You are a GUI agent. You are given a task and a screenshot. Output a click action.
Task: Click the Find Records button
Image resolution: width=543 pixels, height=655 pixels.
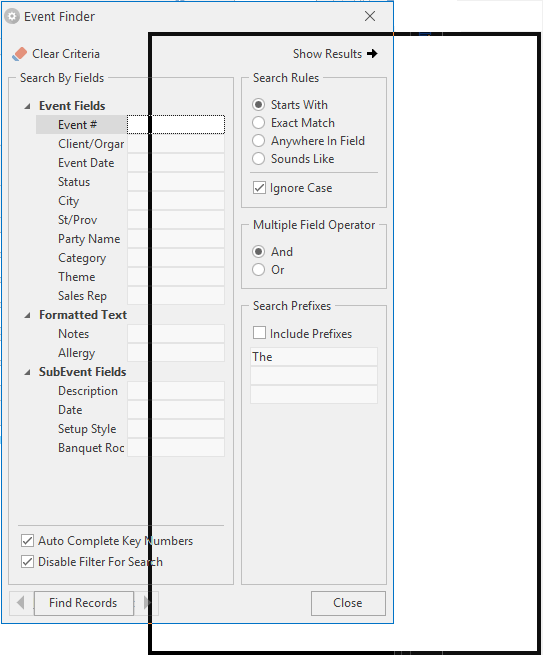84,603
